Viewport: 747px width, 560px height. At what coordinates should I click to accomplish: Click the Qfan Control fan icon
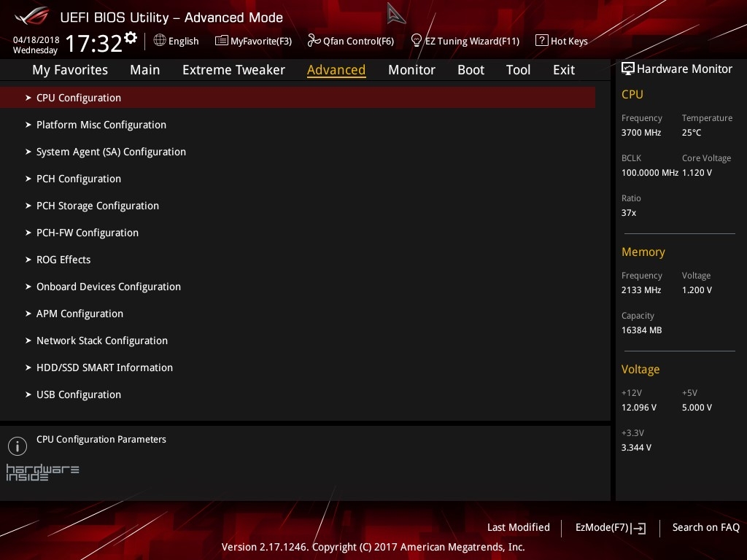(314, 41)
